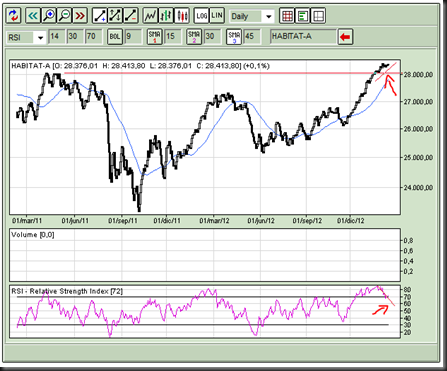The height and width of the screenshot is (371, 447).
Task: Enable LOG price scale
Action: [x=201, y=16]
